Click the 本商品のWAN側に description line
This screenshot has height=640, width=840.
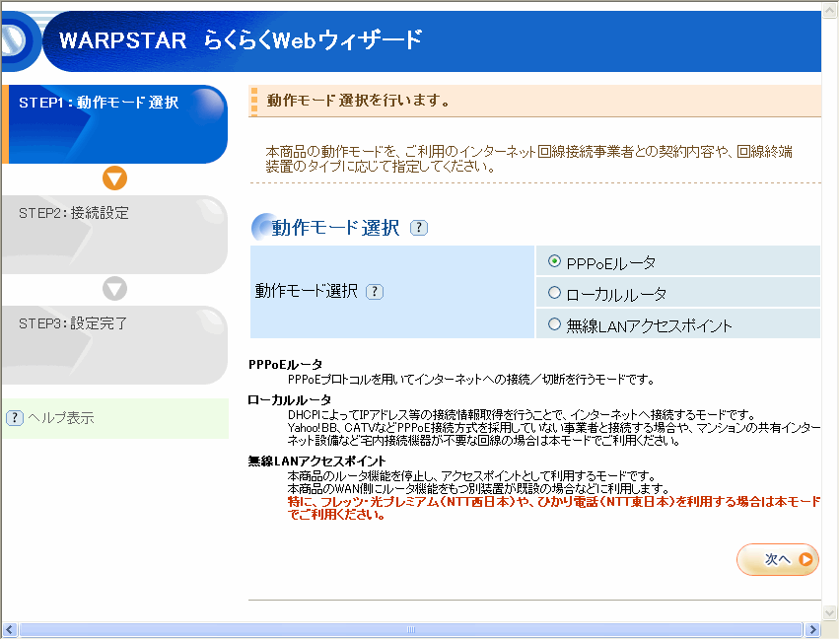pos(479,489)
